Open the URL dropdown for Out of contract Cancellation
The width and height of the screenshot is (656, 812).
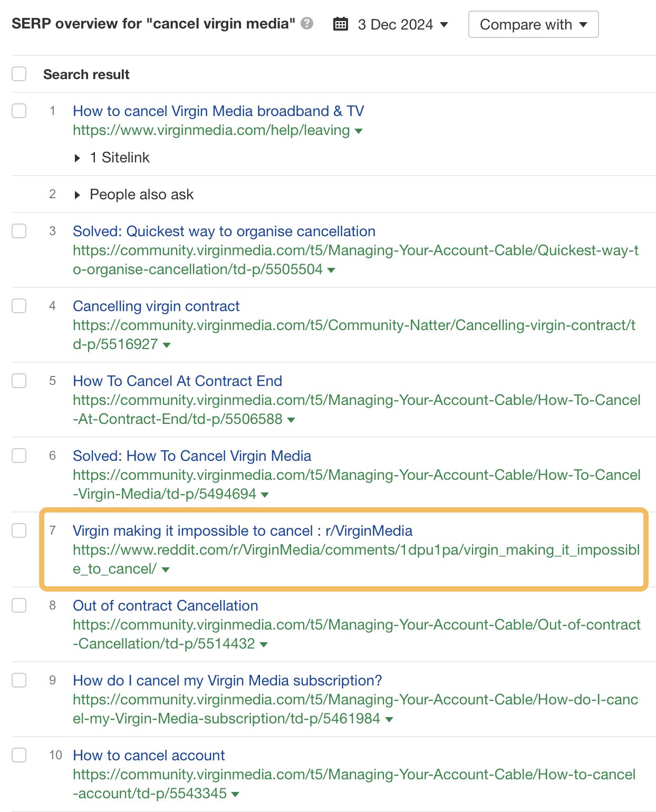[x=264, y=644]
